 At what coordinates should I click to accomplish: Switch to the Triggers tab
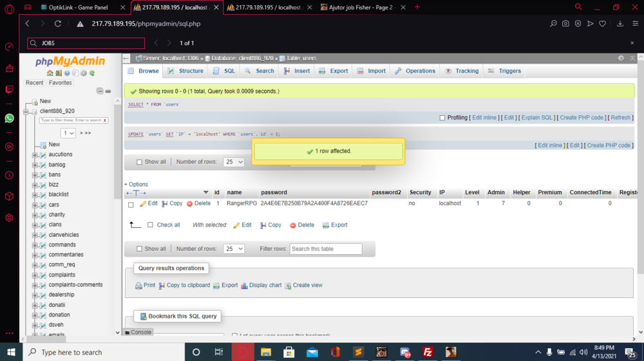(x=504, y=71)
